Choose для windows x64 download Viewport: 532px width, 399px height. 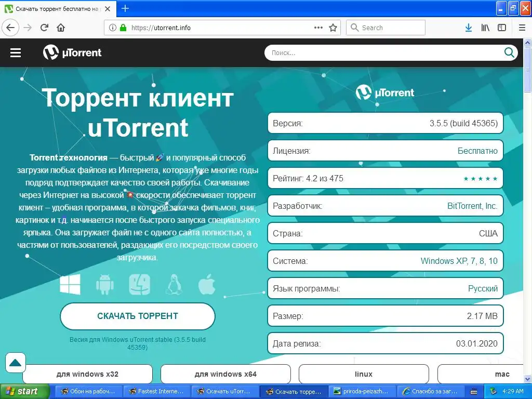[225, 374]
